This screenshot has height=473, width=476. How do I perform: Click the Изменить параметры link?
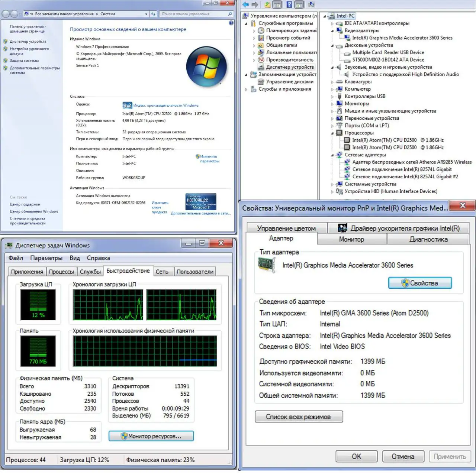[x=210, y=159]
